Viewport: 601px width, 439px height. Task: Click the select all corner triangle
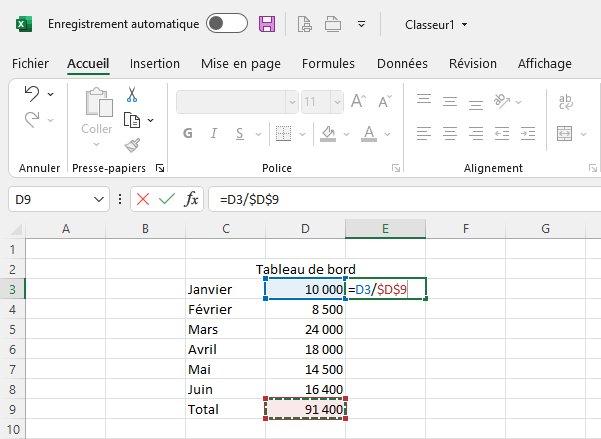tap(16, 229)
